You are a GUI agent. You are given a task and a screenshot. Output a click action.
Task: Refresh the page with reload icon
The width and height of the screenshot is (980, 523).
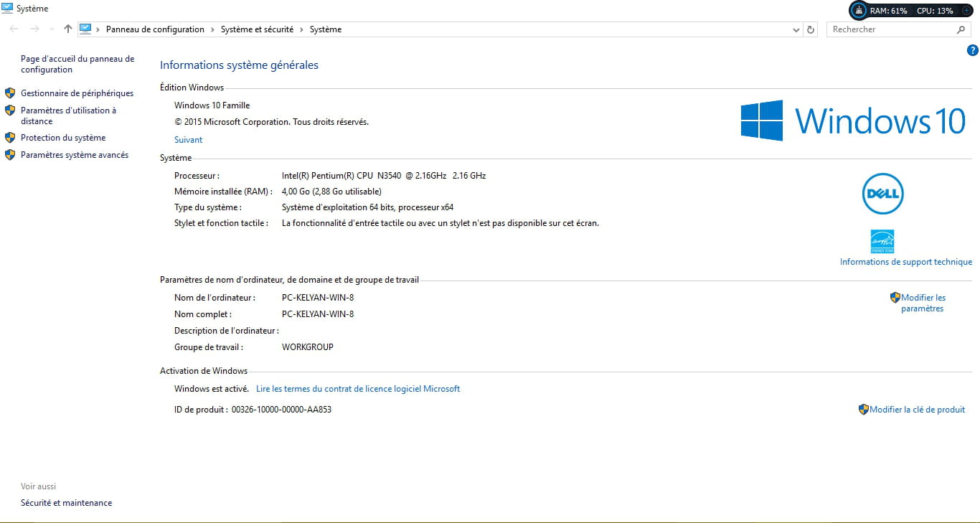coord(811,29)
